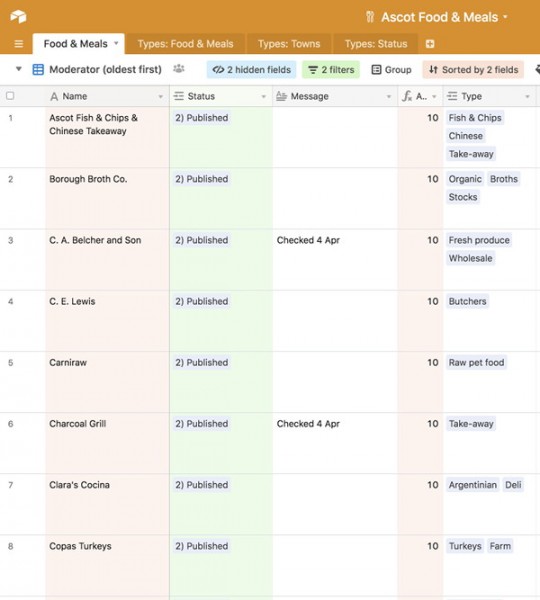540x600 pixels.
Task: Open the hamburger tables list menu
Action: tap(18, 44)
